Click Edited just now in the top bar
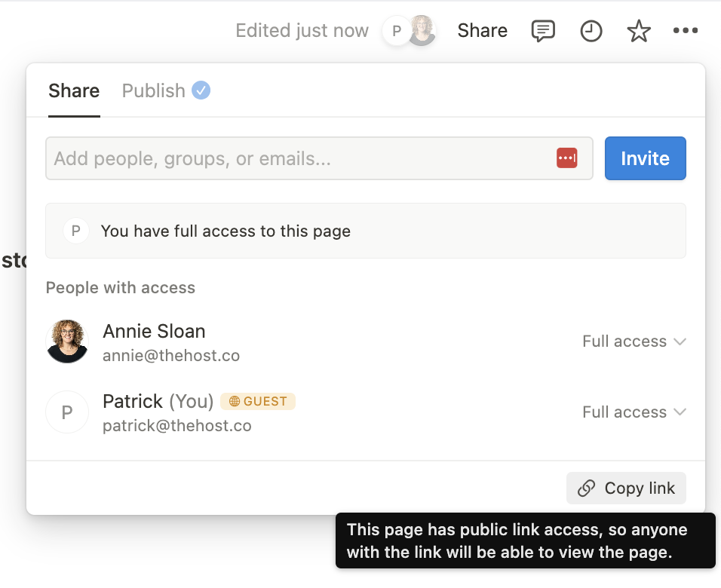 point(302,30)
